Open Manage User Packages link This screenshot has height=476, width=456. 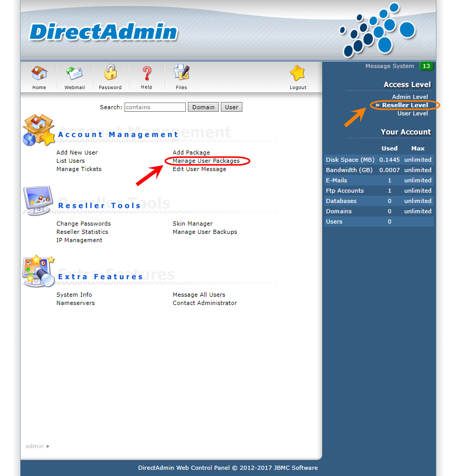206,161
